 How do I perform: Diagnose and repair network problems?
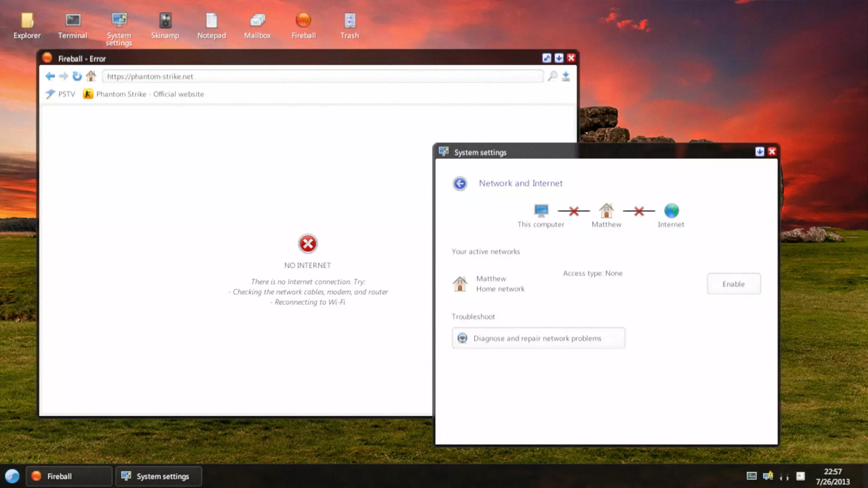(x=538, y=338)
